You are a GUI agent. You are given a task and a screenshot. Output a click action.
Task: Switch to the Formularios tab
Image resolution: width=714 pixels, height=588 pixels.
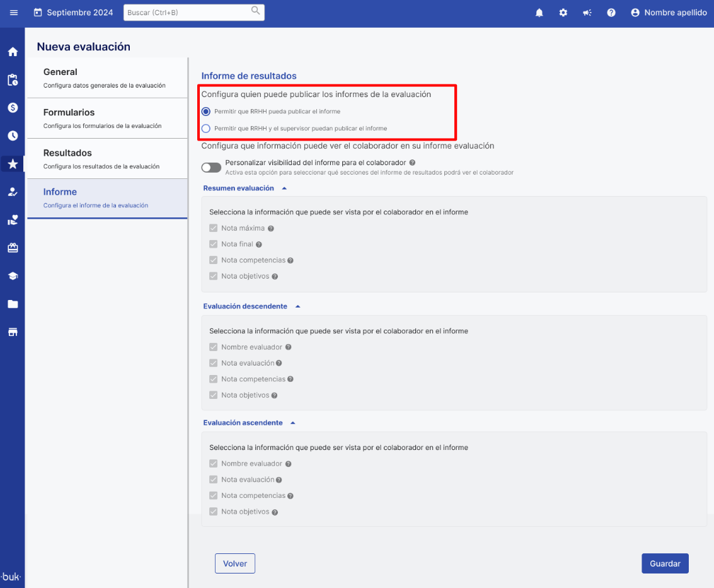(x=107, y=118)
